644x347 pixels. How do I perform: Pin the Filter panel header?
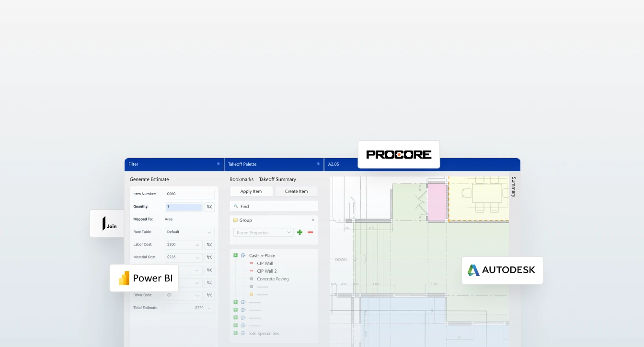coord(218,164)
